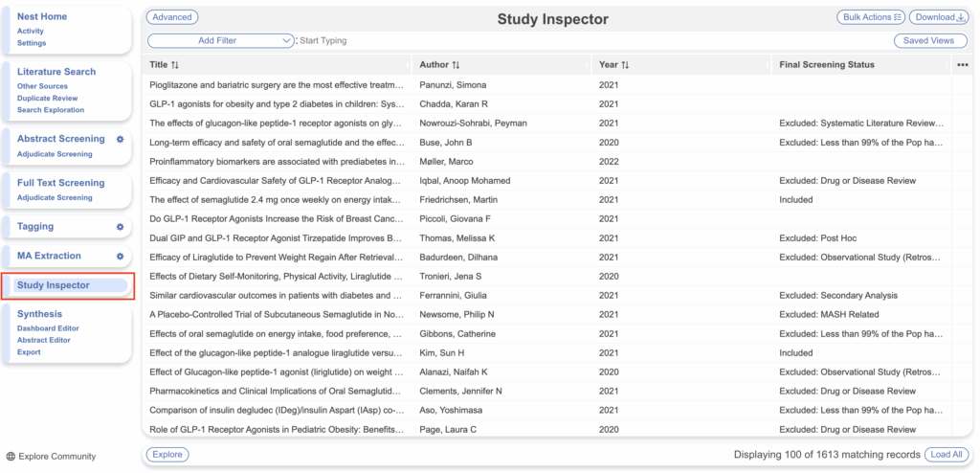The width and height of the screenshot is (980, 473).
Task: Open column options three-dot menu
Action: (962, 65)
